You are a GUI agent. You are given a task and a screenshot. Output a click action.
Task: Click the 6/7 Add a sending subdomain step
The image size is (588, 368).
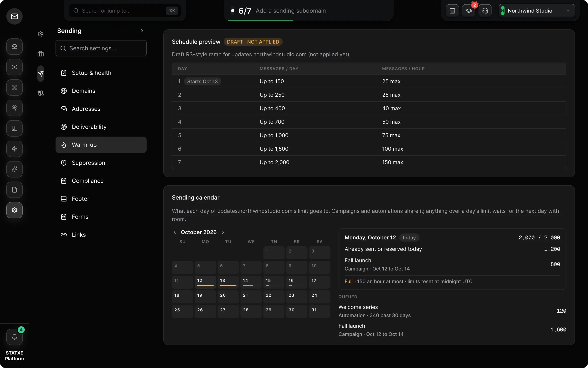pyautogui.click(x=308, y=11)
